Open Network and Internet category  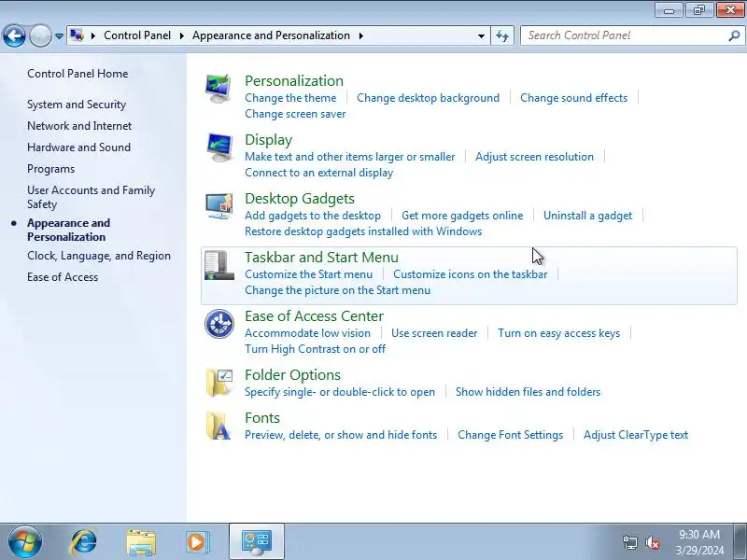(x=79, y=126)
